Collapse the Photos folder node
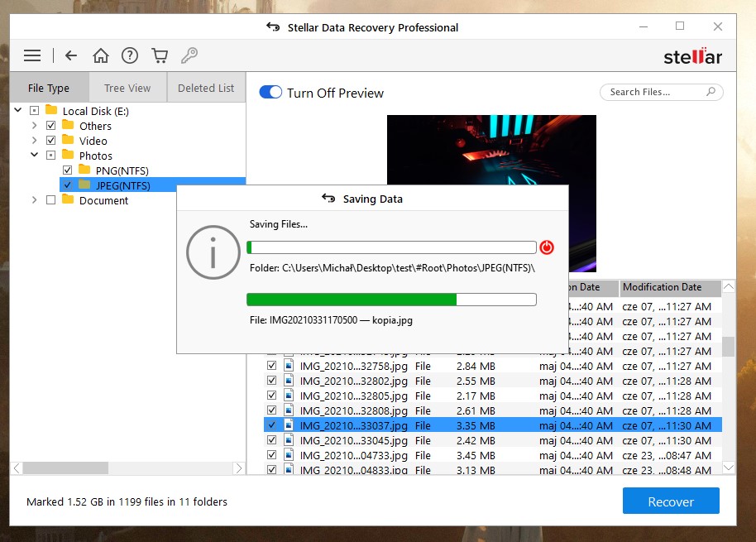 point(34,155)
